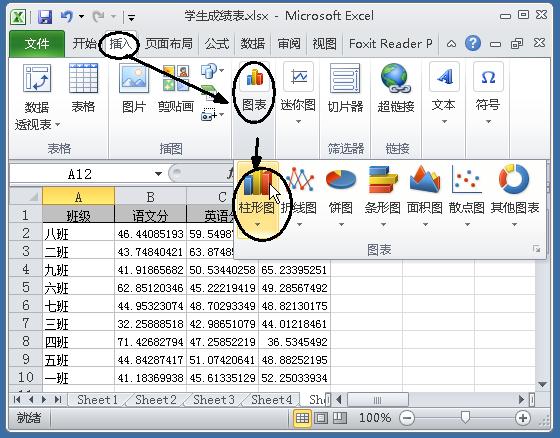Expand Other charts (其他图表) dropdown arrow
Viewport: 560px width, 438px height.
click(x=514, y=225)
